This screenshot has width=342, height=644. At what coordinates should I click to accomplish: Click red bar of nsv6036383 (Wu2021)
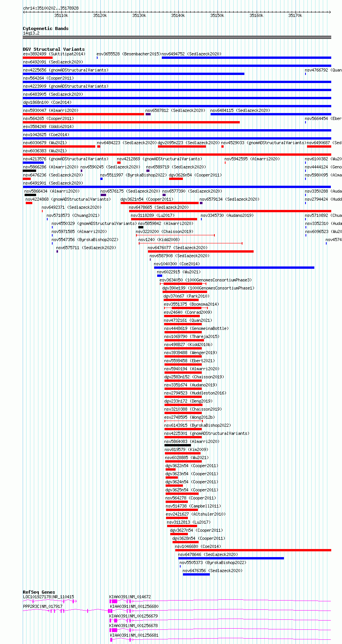[177, 155]
